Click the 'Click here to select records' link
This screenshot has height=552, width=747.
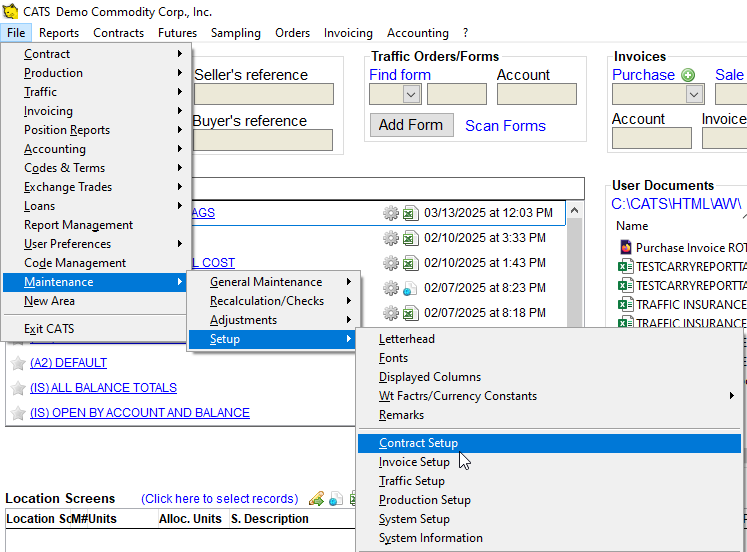[219, 499]
